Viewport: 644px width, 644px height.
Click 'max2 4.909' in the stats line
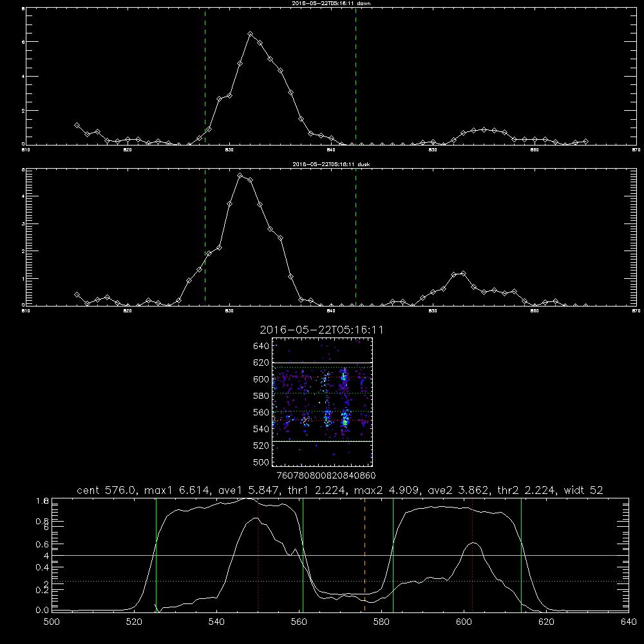(386, 490)
